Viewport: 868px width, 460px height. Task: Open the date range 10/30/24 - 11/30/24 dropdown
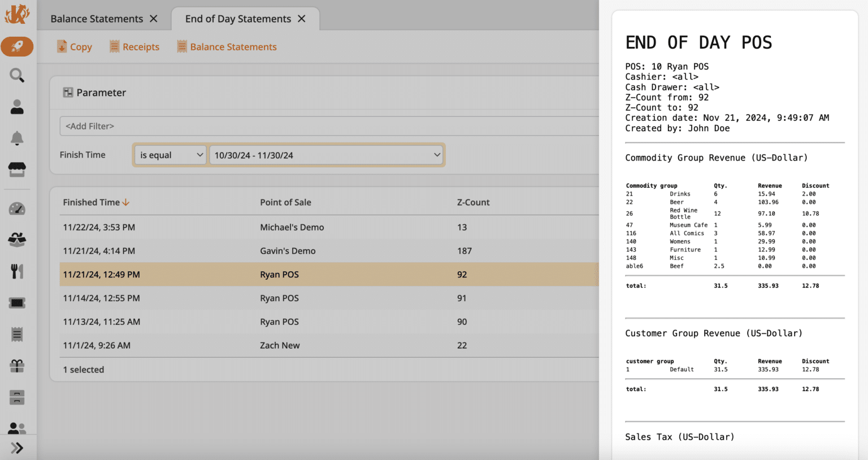click(x=327, y=155)
